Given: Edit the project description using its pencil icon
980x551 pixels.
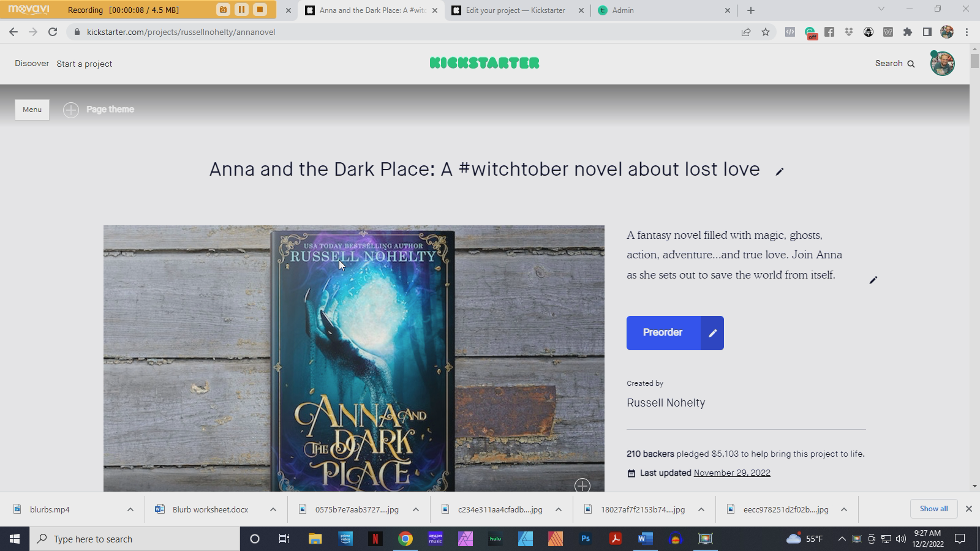Looking at the screenshot, I should (x=873, y=280).
